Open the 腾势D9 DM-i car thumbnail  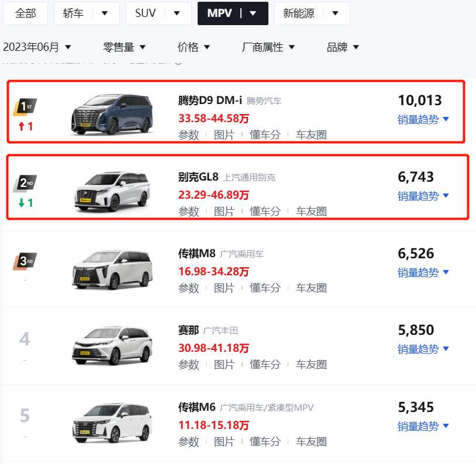point(112,114)
